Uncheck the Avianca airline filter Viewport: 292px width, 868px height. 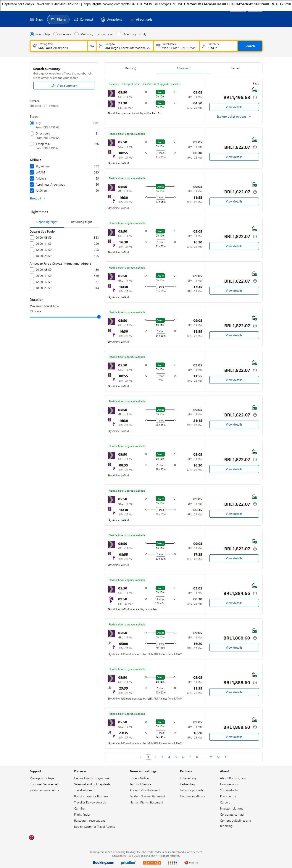click(x=32, y=179)
